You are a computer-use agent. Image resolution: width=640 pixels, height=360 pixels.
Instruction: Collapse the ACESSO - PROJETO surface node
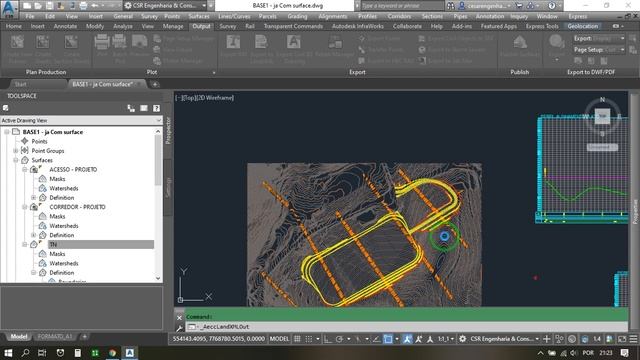24,169
